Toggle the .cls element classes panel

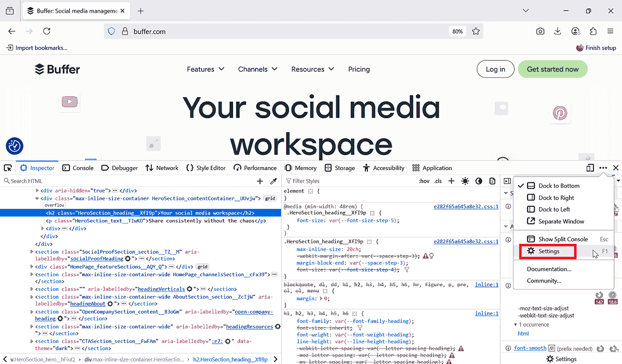pyautogui.click(x=438, y=181)
